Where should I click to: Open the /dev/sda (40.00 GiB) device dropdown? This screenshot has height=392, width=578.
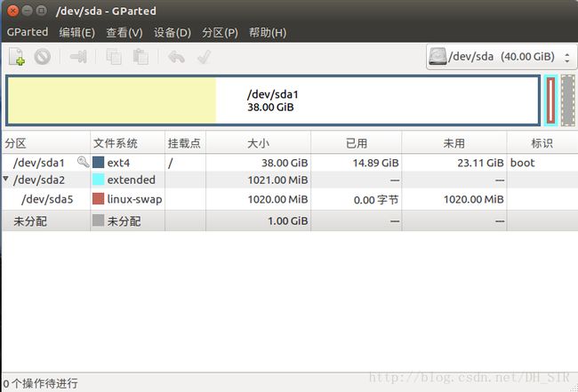click(x=502, y=57)
